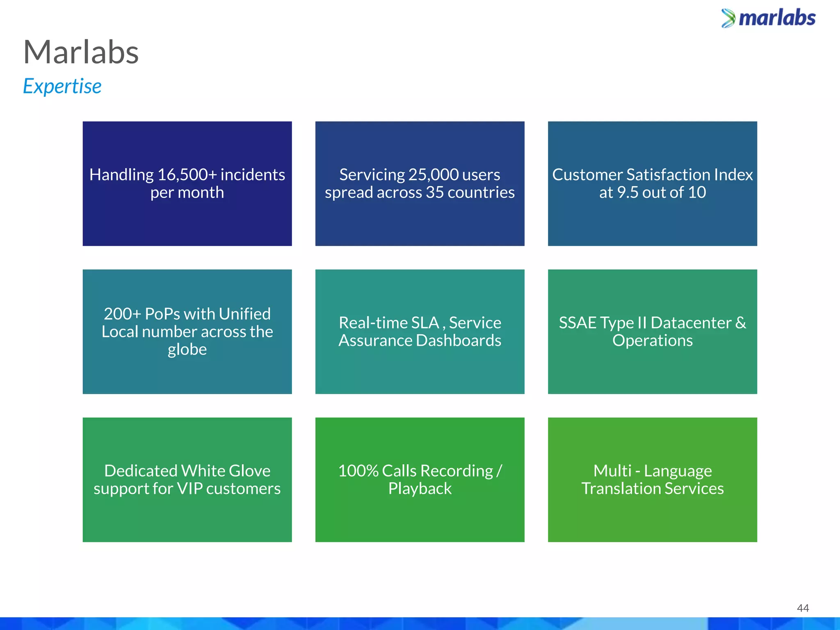
Task: Click the text "per month" in the first tile
Action: point(187,192)
